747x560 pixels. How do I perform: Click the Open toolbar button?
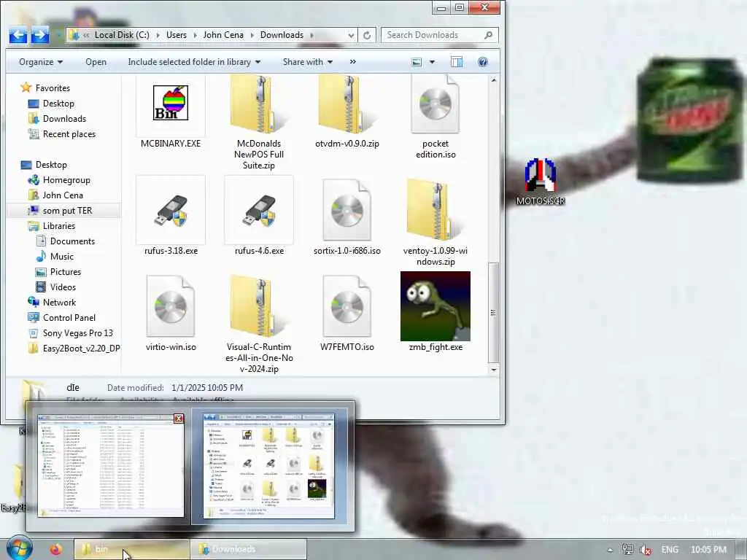point(96,62)
